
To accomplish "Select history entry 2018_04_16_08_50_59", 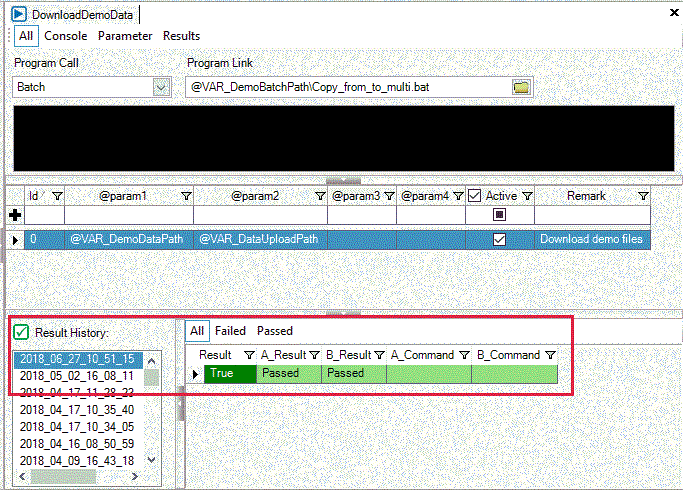I will 78,444.
